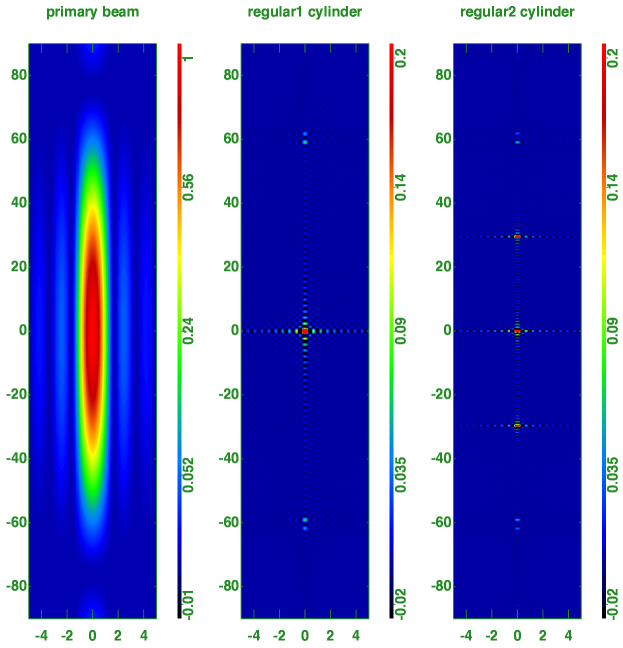Image resolution: width=623 pixels, height=648 pixels.
Task: Click the regular1 cylinder lobe pair near y=-60
Action: [305, 524]
